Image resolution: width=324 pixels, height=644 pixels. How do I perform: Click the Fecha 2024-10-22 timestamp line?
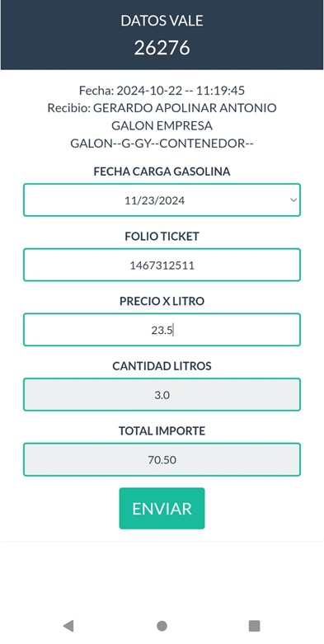click(x=162, y=91)
